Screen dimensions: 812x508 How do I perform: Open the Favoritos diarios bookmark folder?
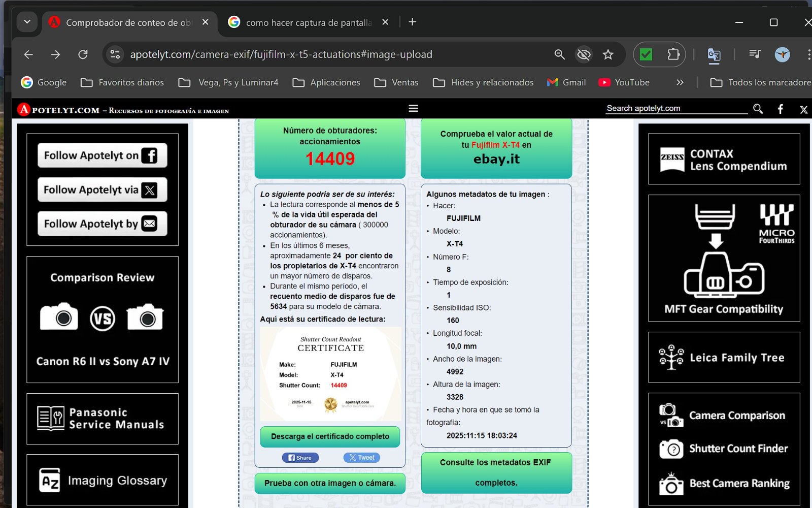click(x=122, y=82)
